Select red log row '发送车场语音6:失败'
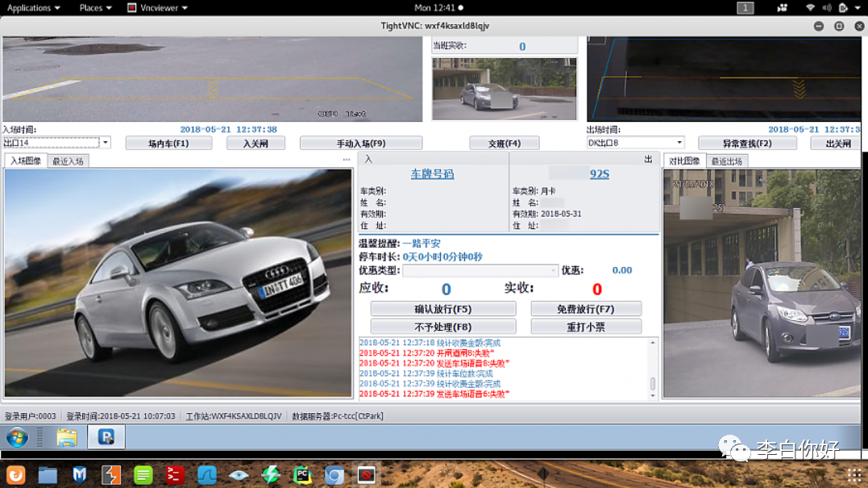This screenshot has height=488, width=868. (x=434, y=394)
